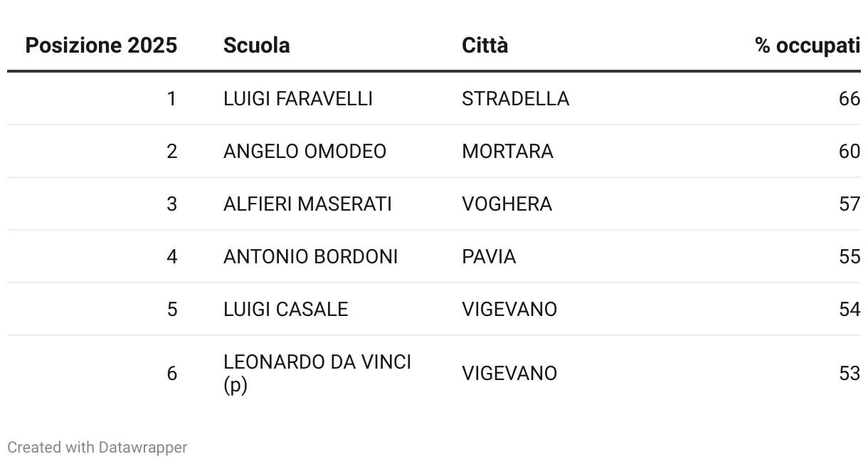Click the 60 percent value
Screen dimensions: 868x464
(850, 152)
